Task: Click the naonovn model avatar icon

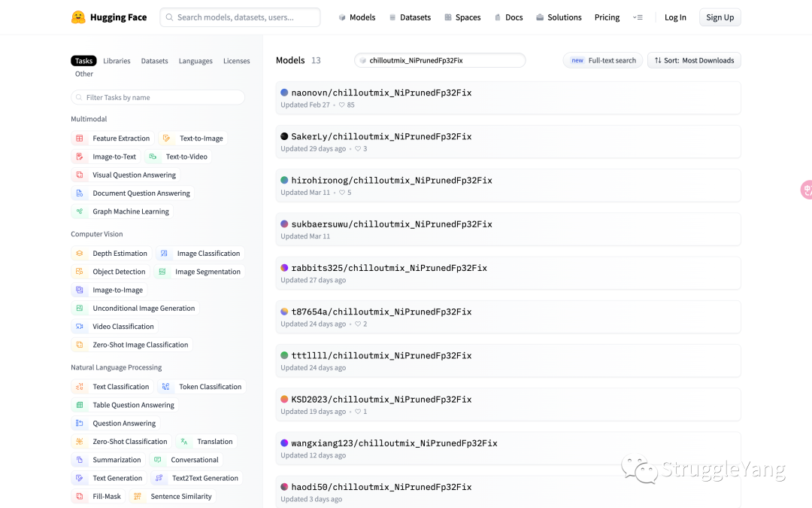Action: coord(284,93)
